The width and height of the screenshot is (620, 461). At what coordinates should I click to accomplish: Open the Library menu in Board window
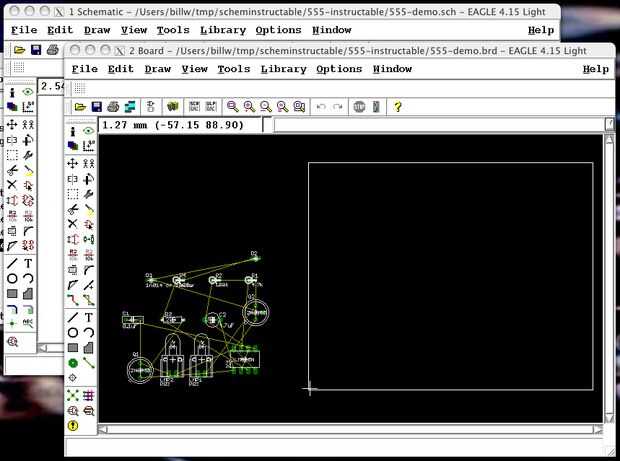click(x=284, y=69)
